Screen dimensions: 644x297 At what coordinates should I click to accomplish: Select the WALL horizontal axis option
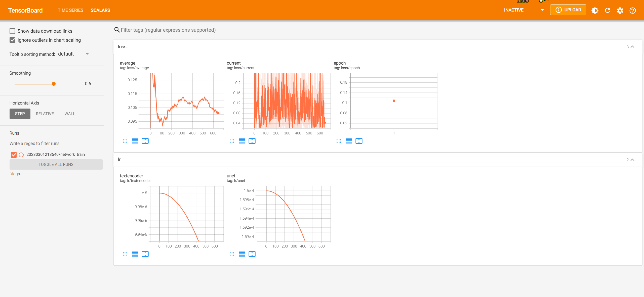[x=69, y=114]
